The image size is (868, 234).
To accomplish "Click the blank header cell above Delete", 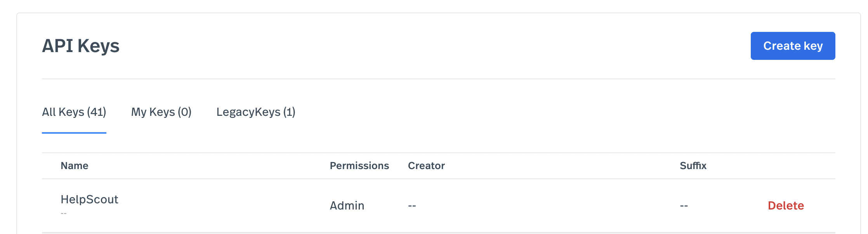I will coord(786,166).
